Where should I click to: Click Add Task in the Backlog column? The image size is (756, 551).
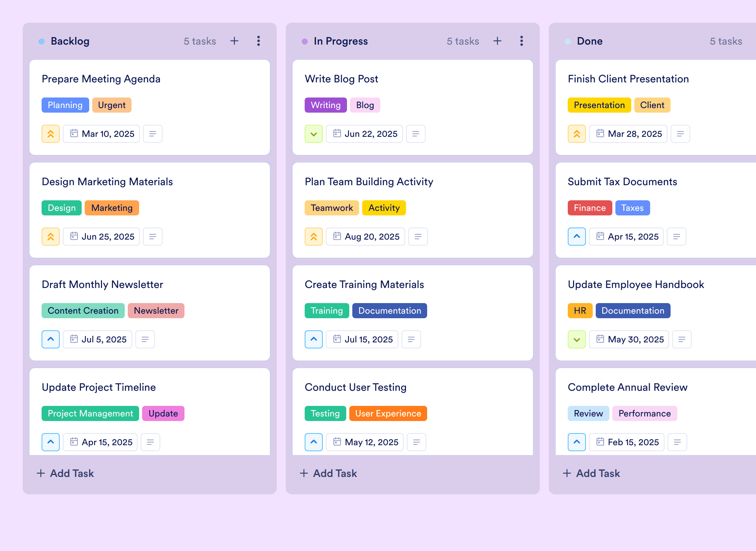pos(65,473)
